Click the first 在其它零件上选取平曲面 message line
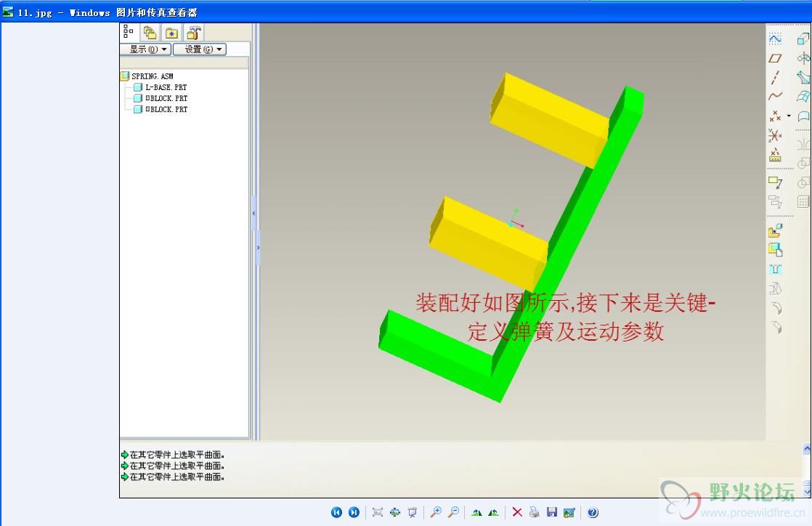 point(176,455)
